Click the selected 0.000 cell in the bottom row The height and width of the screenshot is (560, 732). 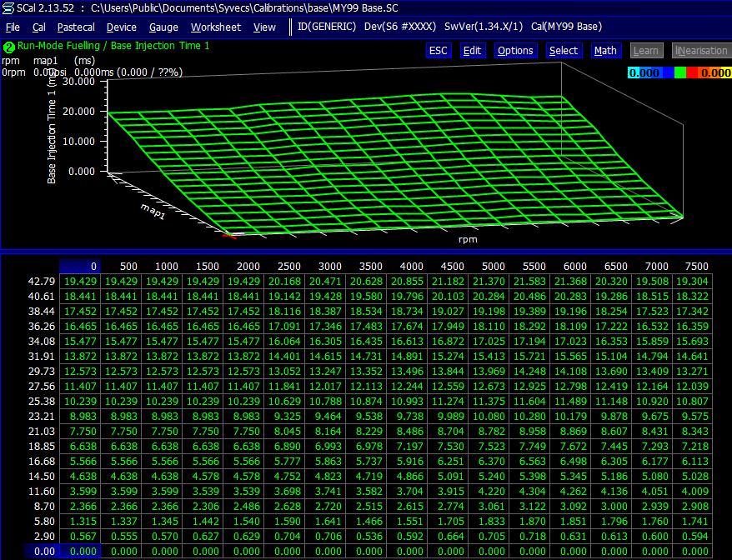[81, 551]
